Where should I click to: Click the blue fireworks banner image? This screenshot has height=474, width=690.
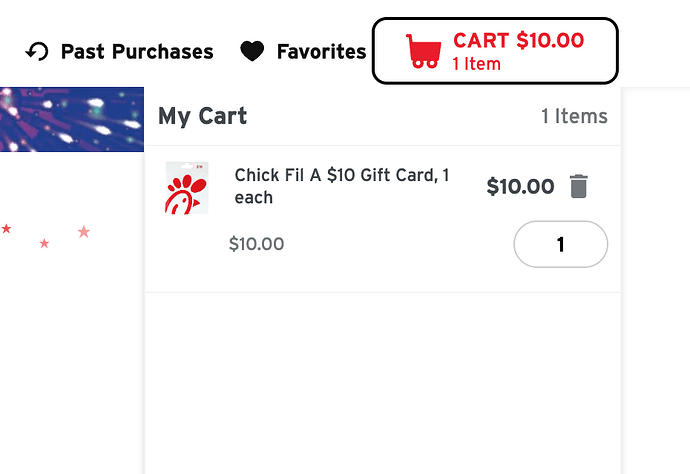[x=72, y=120]
